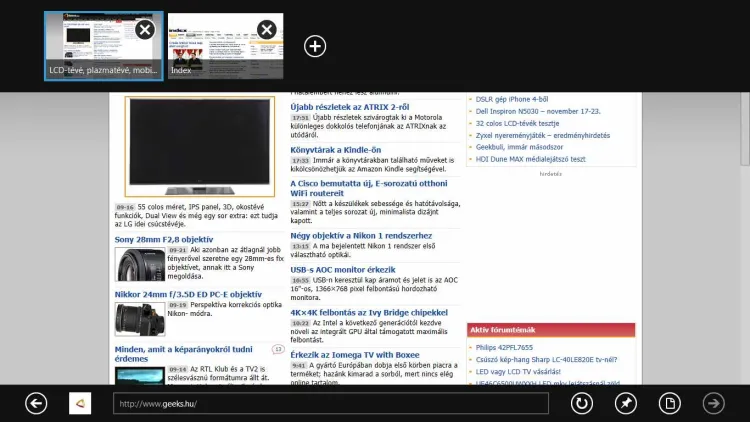This screenshot has width=750, height=422.
Task: Close the LCD-tévé, plazmatévé tab
Action: [x=145, y=30]
